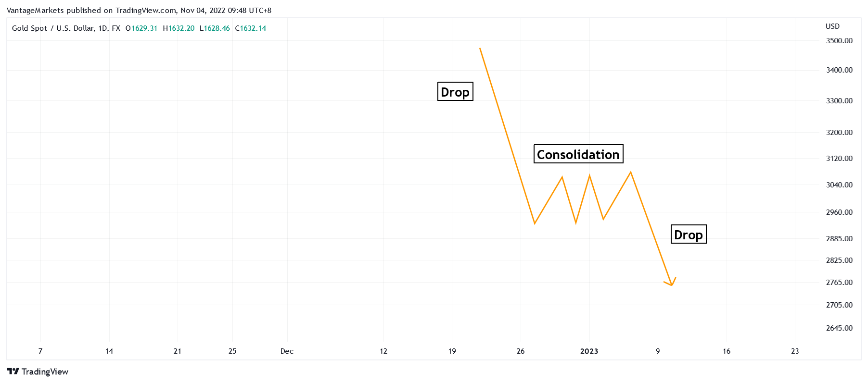Click the 2765.00 price axis label
The width and height of the screenshot is (868, 383).
point(839,283)
